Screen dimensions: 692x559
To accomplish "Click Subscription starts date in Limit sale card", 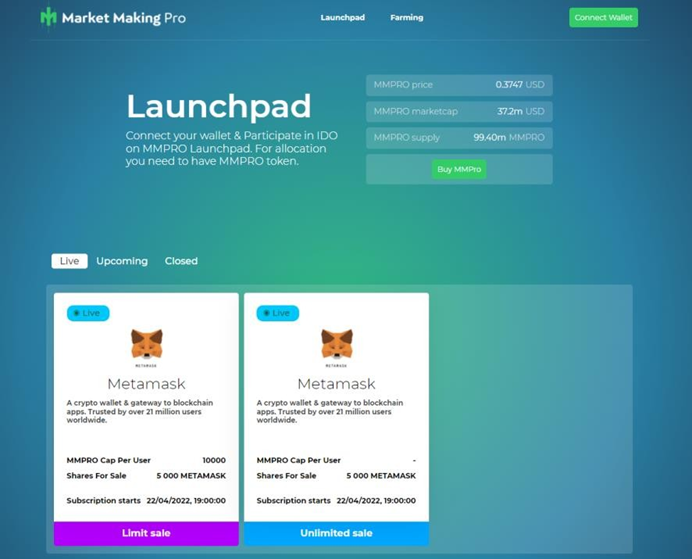I will pyautogui.click(x=186, y=501).
